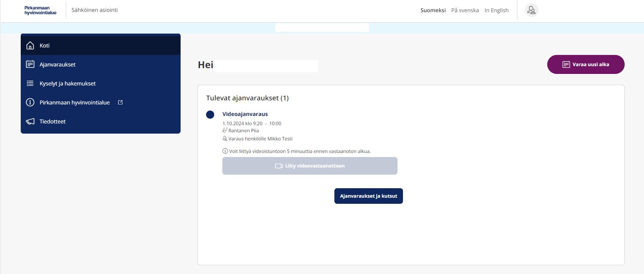Viewport: 644px width, 274px height.
Task: Switch language to På svenska
Action: pos(465,10)
